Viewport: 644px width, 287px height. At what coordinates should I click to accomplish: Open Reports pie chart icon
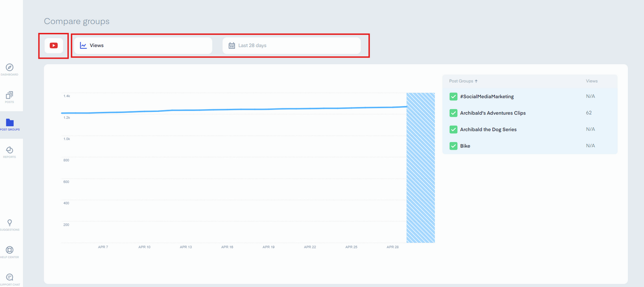click(10, 150)
